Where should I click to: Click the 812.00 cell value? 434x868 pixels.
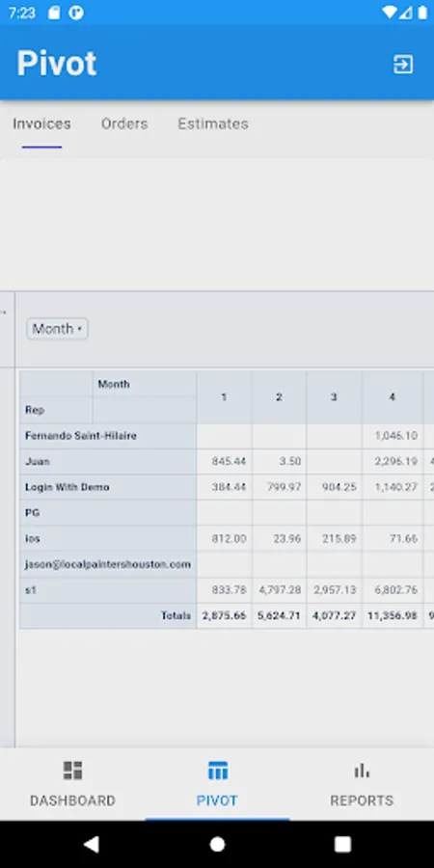(x=229, y=538)
